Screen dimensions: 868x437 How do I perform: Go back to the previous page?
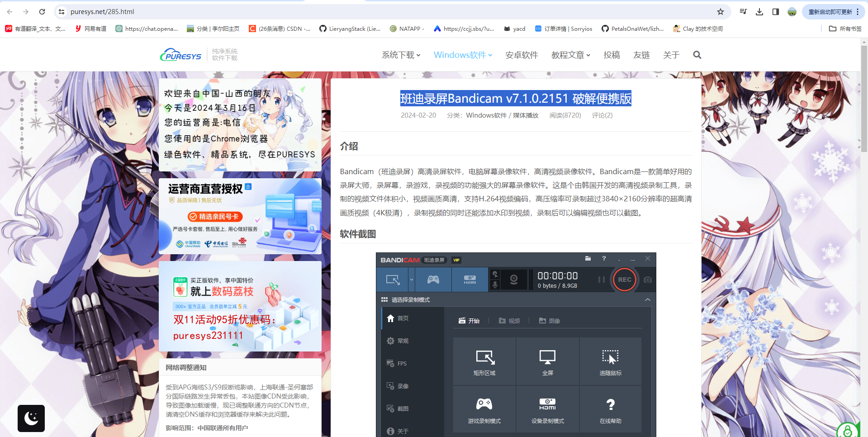point(9,12)
